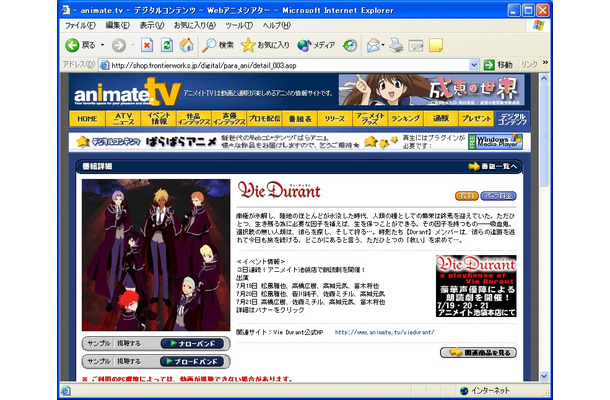The image size is (610, 400).
Task: Click the Windows Media Player plugin badge
Action: (495, 142)
